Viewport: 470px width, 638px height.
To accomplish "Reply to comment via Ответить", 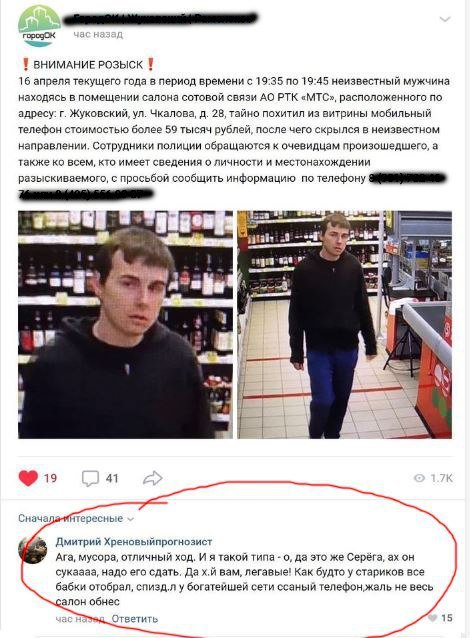I will pos(135,618).
